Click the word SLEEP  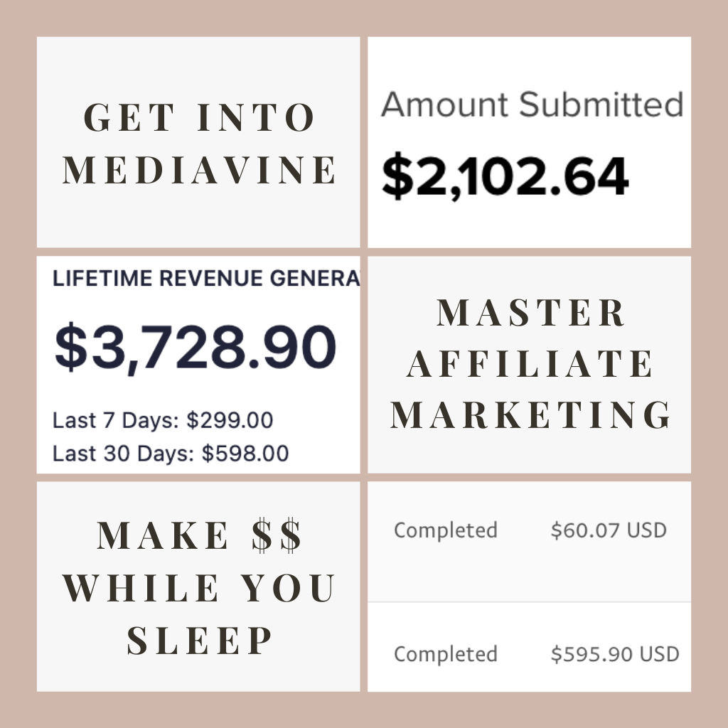(x=200, y=640)
